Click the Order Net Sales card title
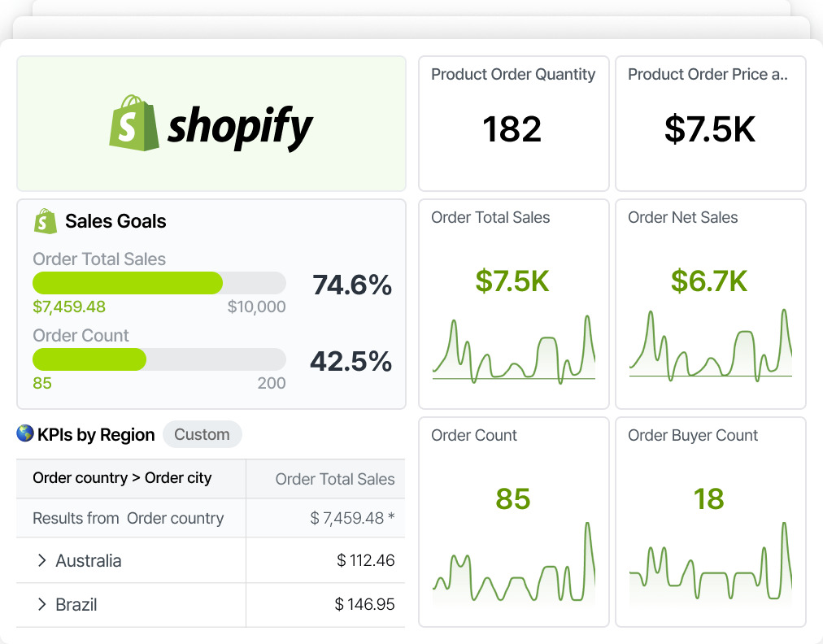Viewport: 823px width, 644px height. click(x=683, y=217)
